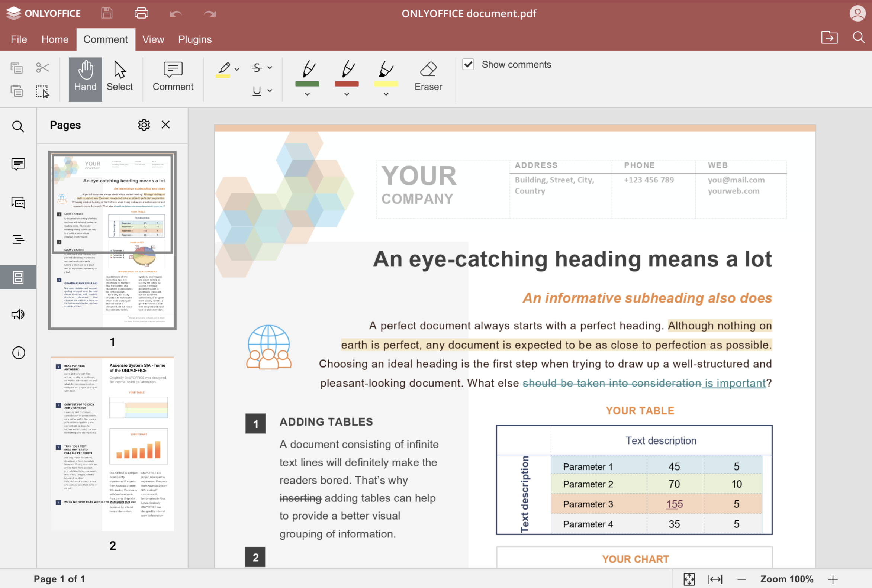Screen dimensions: 872x588
Task: Activate read-aloud speaker in left sidebar
Action: tap(18, 314)
